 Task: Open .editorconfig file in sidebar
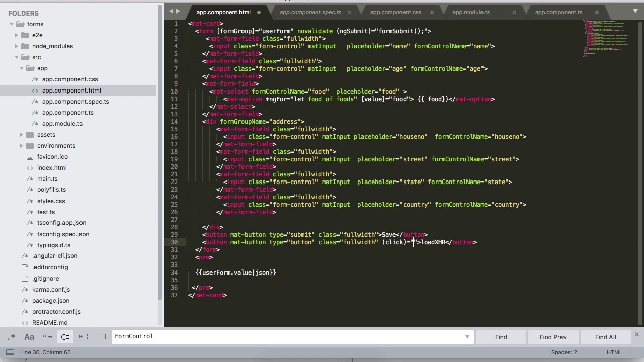[50, 267]
